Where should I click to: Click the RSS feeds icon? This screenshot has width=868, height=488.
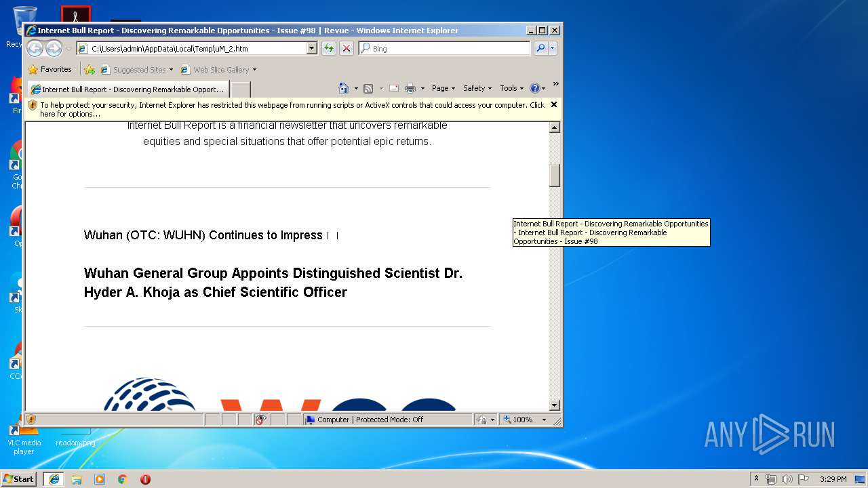[368, 88]
